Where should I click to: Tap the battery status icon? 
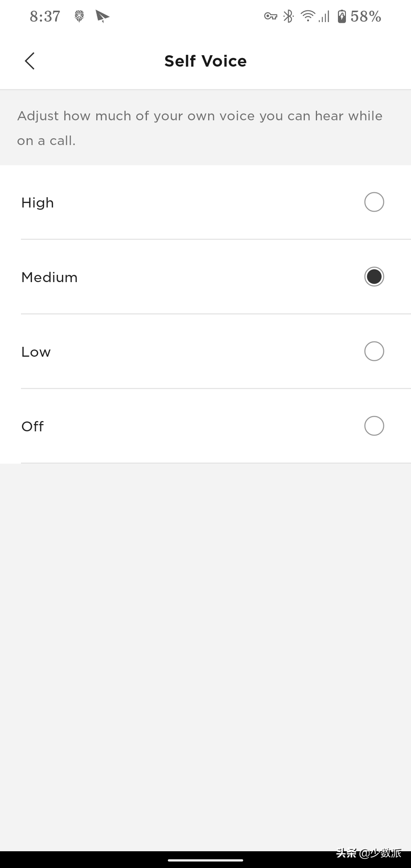coord(341,16)
